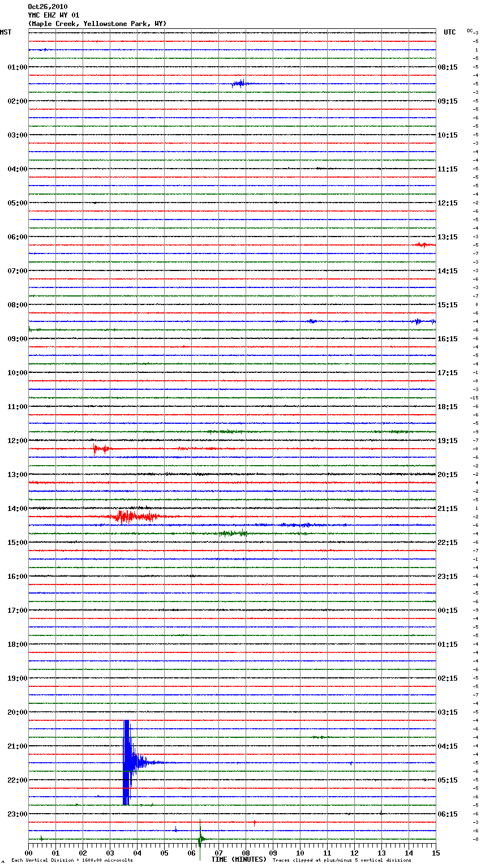Click the 14:00 MST time label

18,509
